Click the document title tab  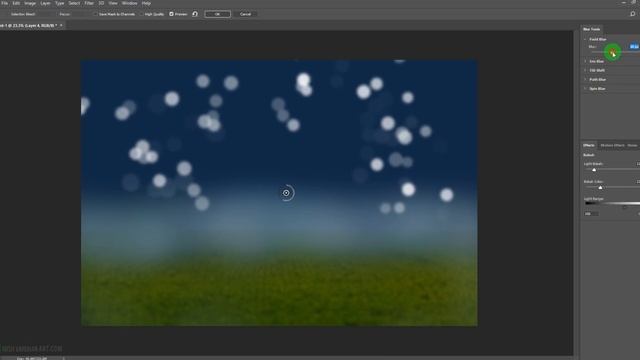28,25
